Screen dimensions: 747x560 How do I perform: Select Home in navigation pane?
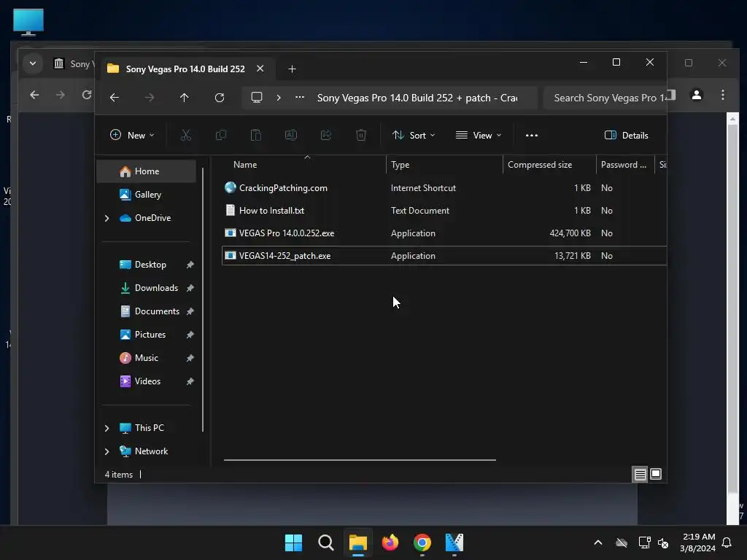146,171
